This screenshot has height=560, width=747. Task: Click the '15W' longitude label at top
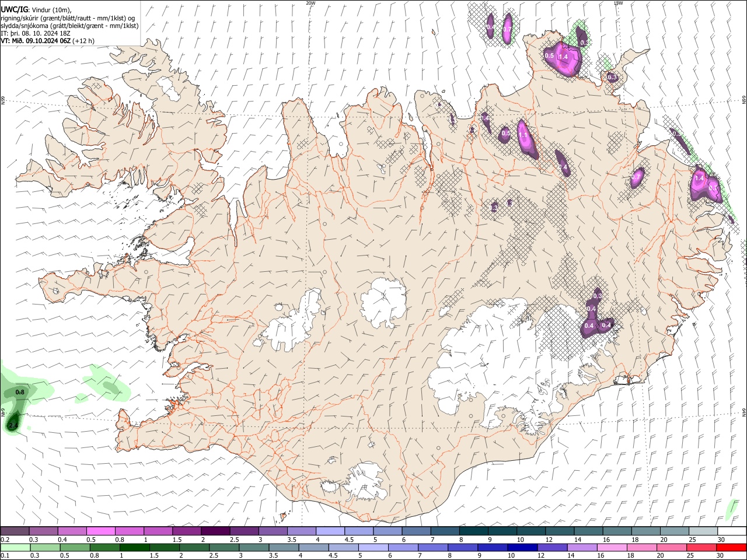pos(618,3)
